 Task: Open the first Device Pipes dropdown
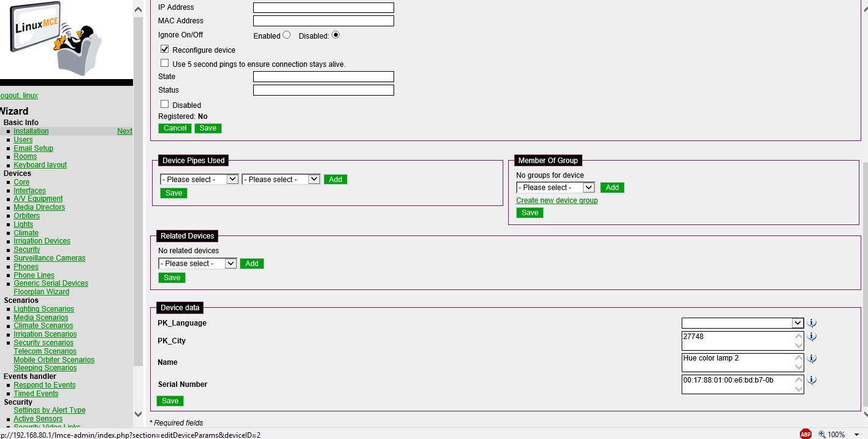(x=199, y=179)
